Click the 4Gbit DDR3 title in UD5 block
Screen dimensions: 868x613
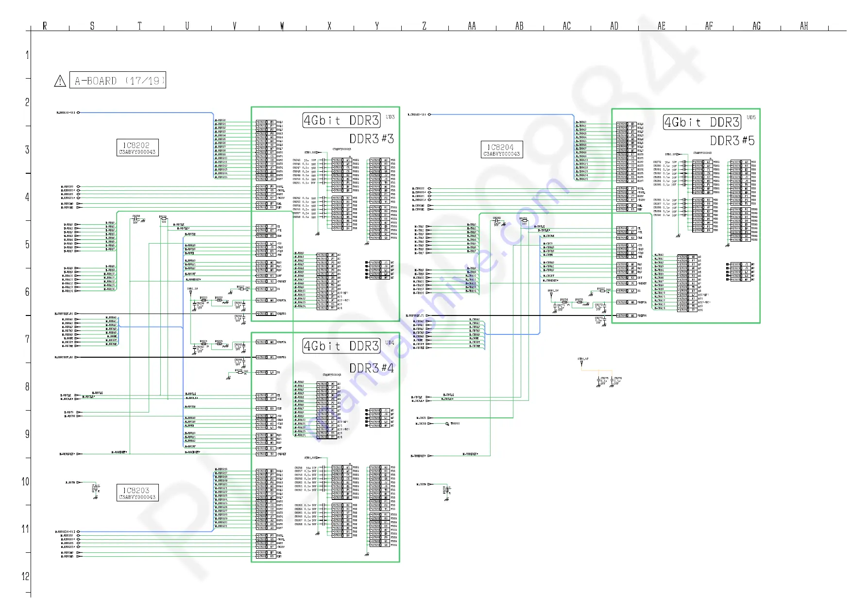click(702, 122)
